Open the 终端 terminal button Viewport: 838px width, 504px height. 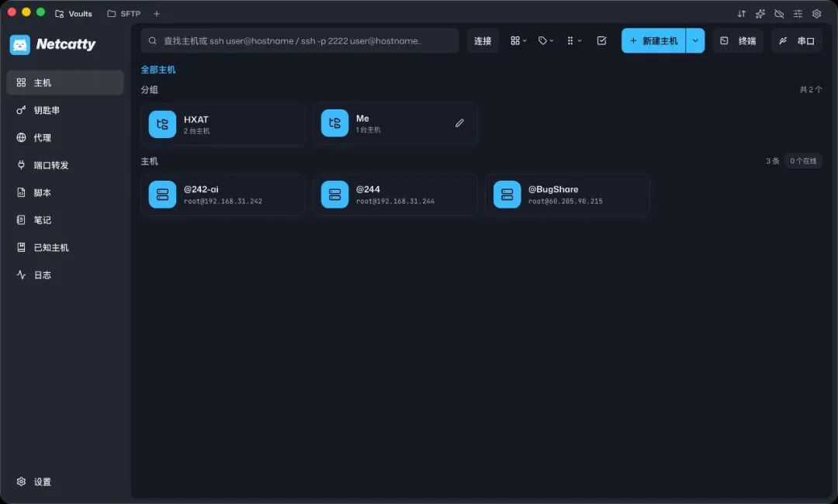coord(738,40)
